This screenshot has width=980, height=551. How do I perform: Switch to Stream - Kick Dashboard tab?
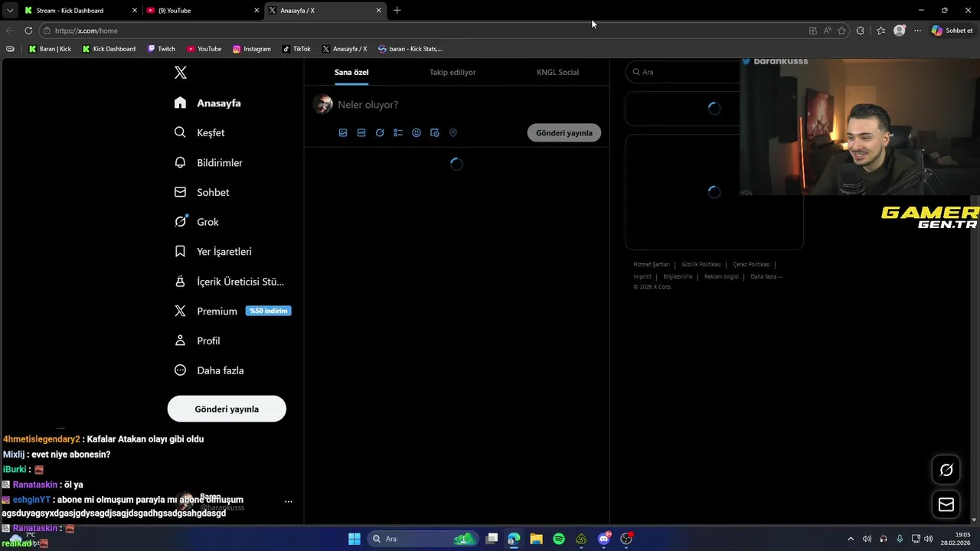point(80,11)
